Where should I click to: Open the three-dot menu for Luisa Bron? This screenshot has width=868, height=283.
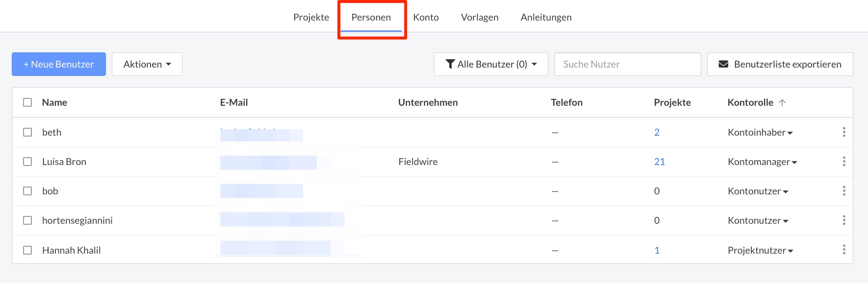tap(844, 162)
